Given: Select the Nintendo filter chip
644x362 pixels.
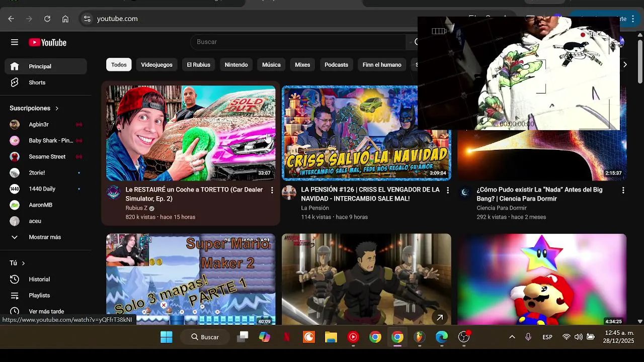Looking at the screenshot, I should pyautogui.click(x=236, y=65).
